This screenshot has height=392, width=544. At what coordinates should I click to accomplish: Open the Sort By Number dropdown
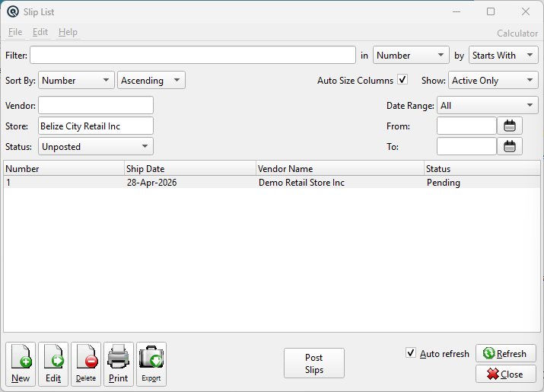pos(76,80)
